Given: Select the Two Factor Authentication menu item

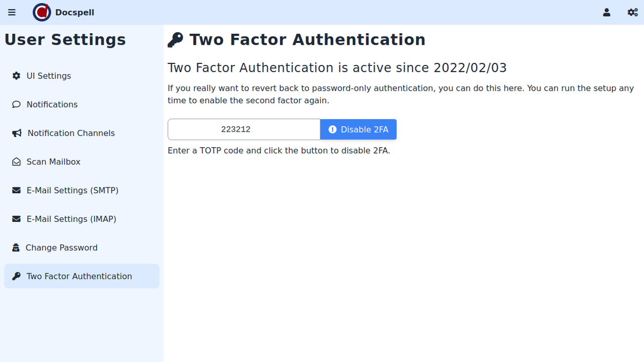Looking at the screenshot, I should 79,276.
